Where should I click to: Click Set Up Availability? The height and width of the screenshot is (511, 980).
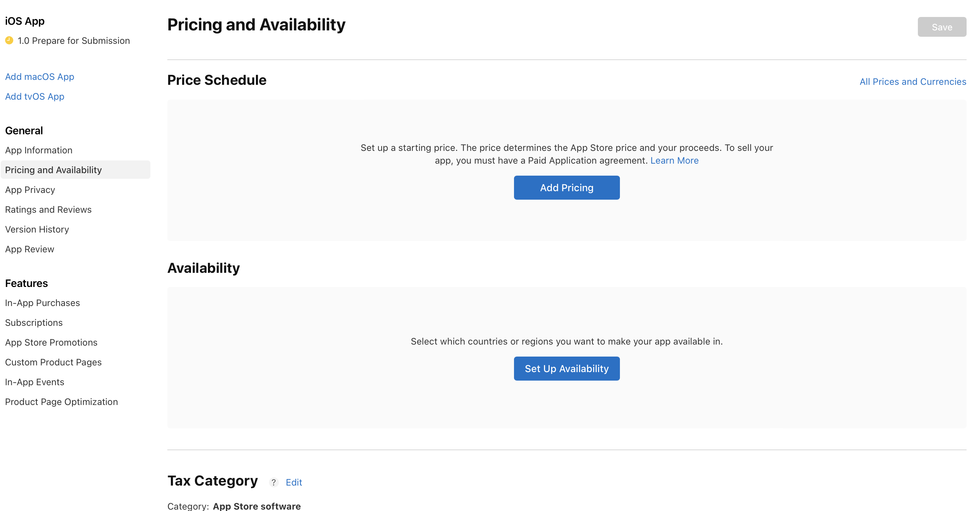[x=567, y=368]
